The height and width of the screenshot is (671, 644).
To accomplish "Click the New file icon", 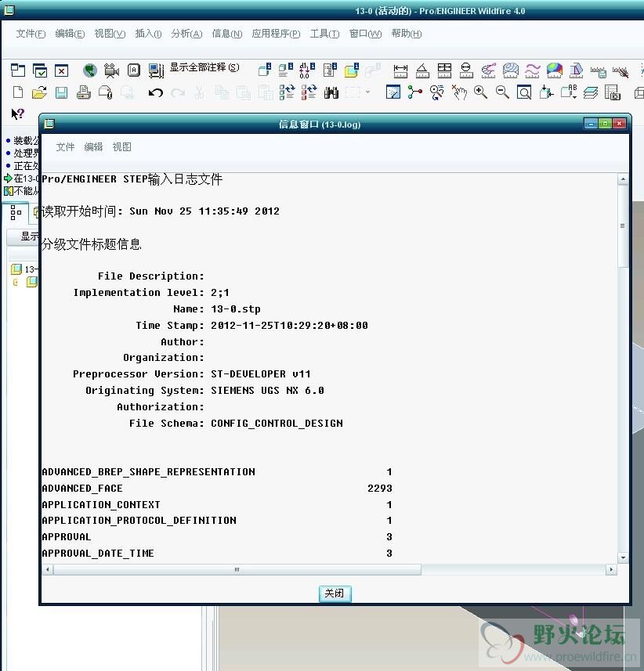I will tap(18, 92).
